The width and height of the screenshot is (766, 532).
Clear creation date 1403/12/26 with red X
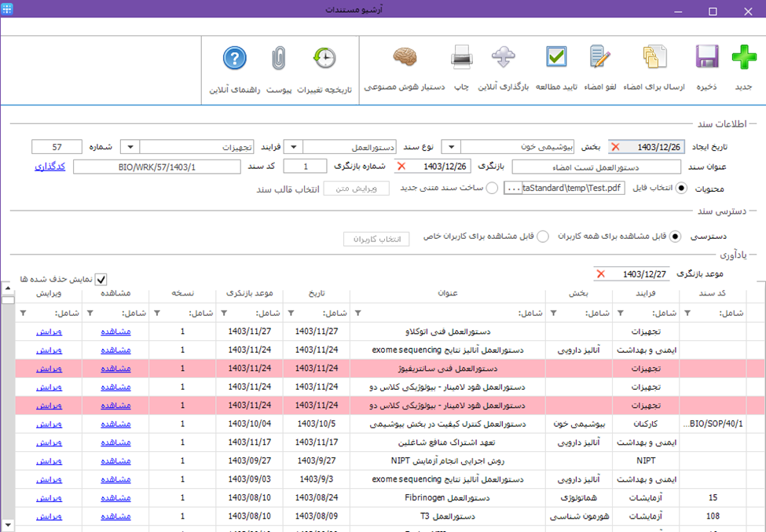[x=615, y=147]
